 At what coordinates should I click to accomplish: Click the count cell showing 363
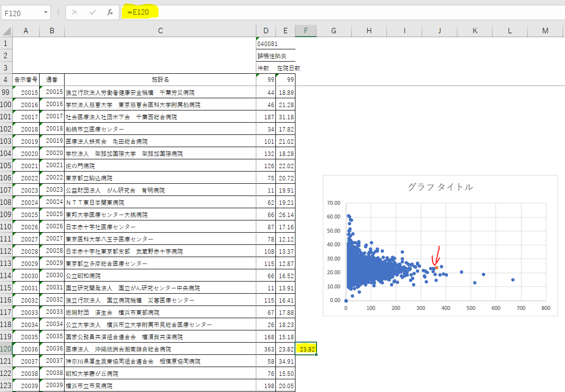[266, 349]
